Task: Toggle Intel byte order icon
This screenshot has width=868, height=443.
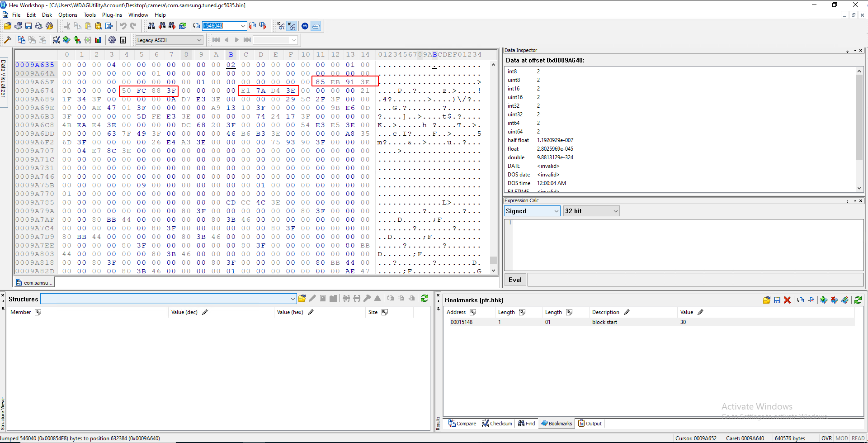Action: pyautogui.click(x=316, y=26)
